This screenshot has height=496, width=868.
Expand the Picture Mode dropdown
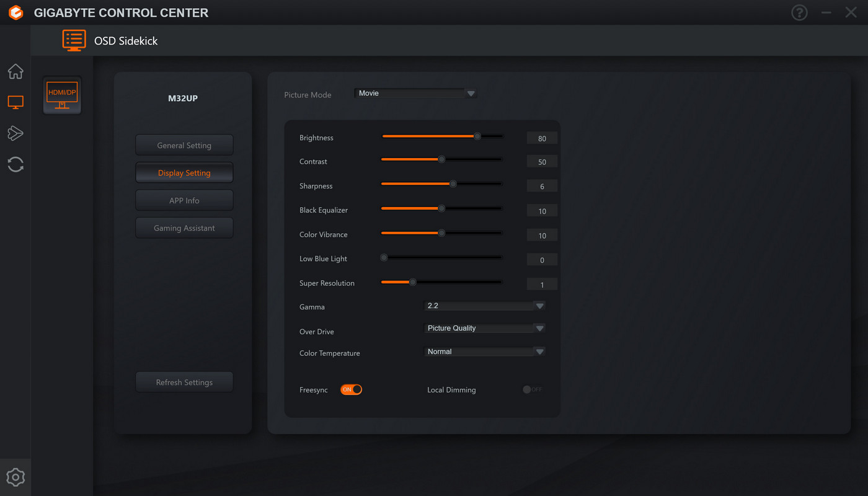[415, 93]
